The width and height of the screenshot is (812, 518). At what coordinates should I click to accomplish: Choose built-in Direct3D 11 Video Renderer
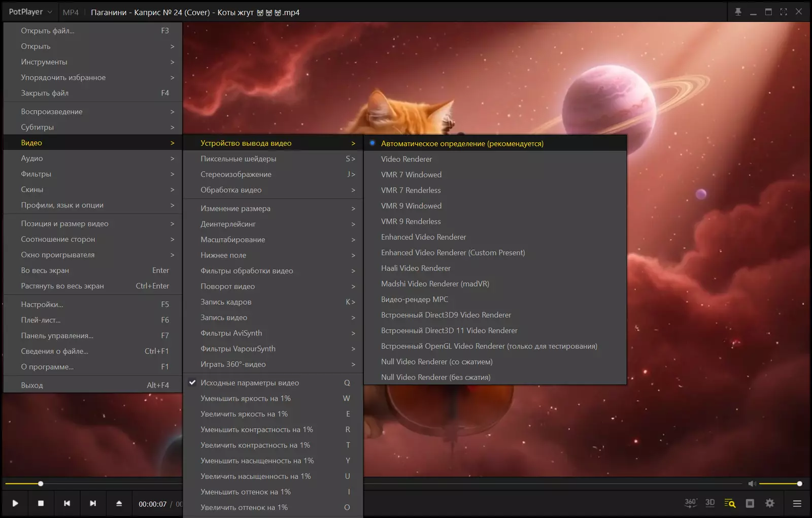point(495,331)
